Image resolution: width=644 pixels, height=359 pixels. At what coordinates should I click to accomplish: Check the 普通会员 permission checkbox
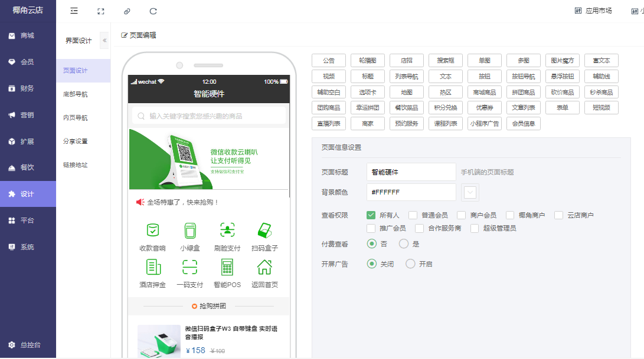413,215
